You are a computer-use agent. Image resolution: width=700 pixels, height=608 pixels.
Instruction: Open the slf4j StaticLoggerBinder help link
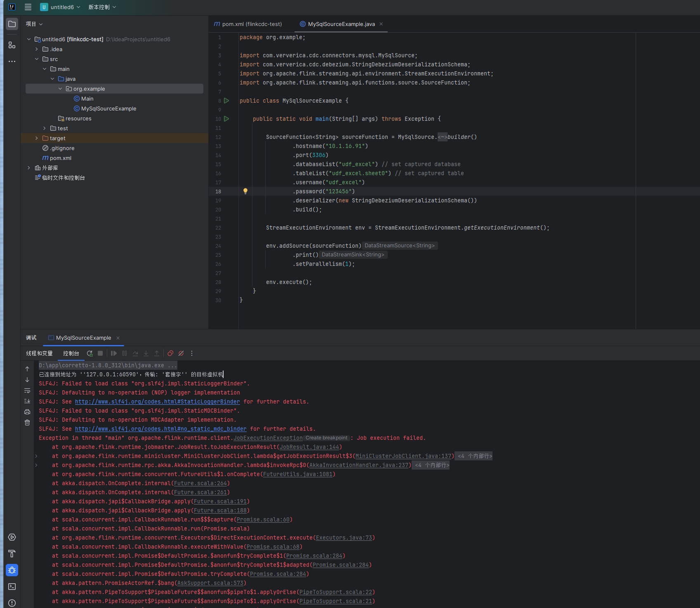coord(157,401)
